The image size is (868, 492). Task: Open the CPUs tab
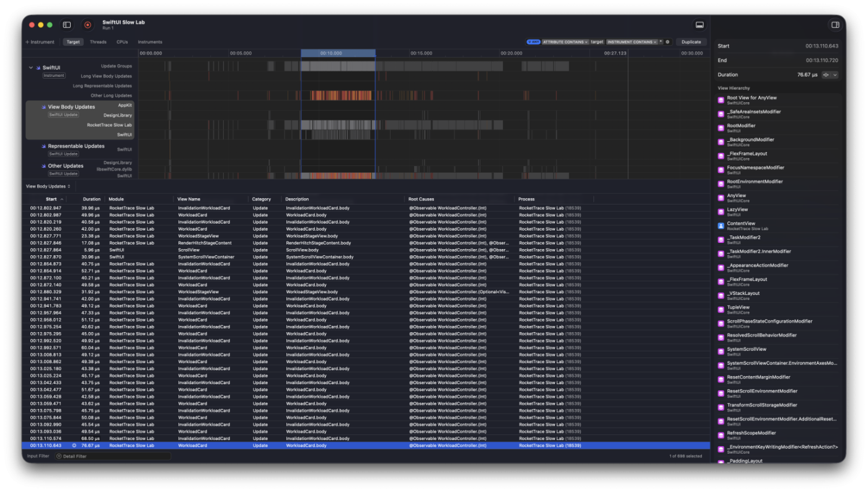click(x=122, y=42)
